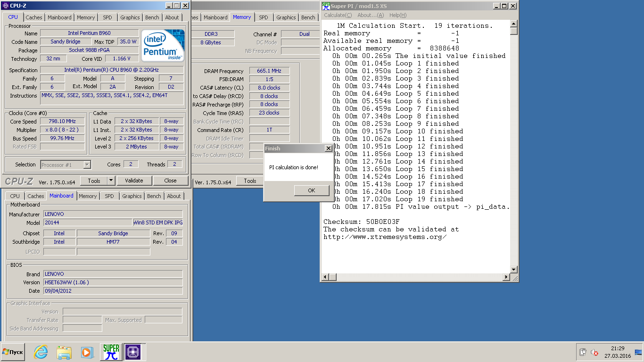Select the CPU tab in top CPU-Z window
This screenshot has height=362, width=644.
pos(13,17)
